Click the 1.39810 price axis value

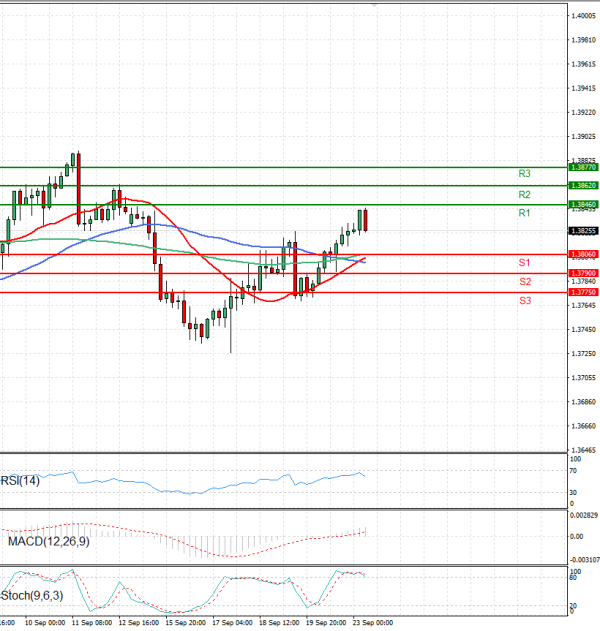pos(584,40)
